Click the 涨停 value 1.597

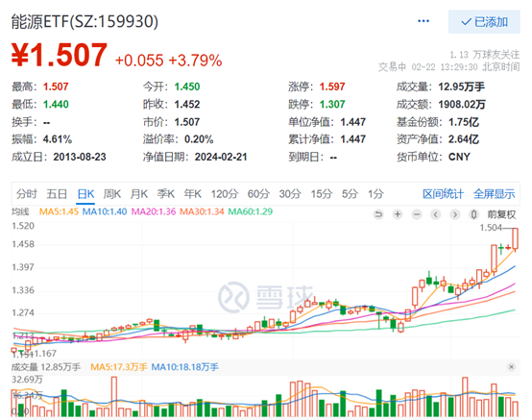[332, 86]
